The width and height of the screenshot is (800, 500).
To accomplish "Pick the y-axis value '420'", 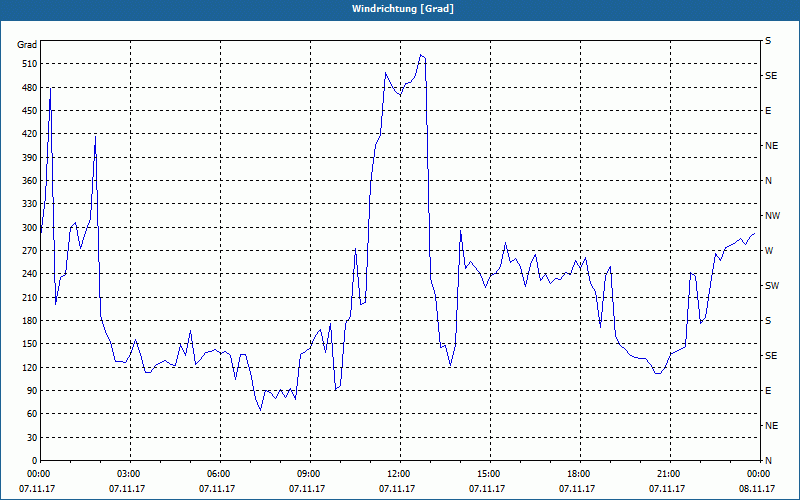I will (x=30, y=134).
